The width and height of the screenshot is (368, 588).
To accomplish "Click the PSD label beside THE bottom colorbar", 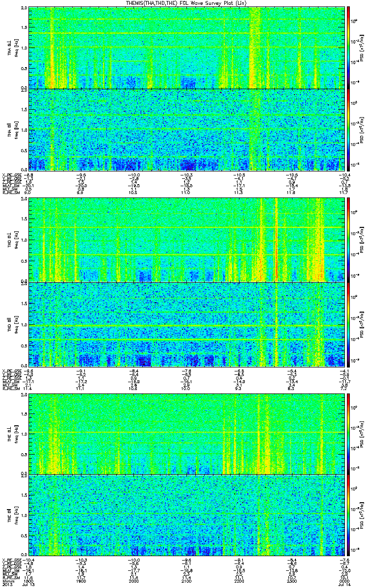I will (x=362, y=515).
